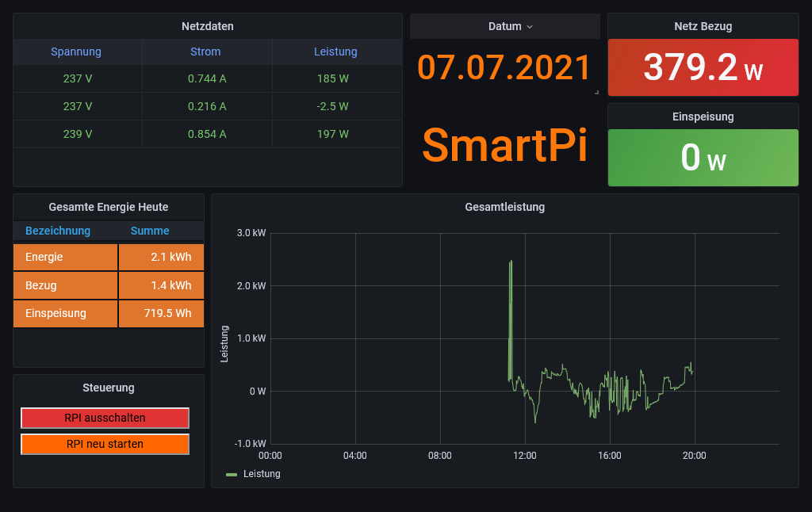
Task: Open the Einspeisung stat panel title menu
Action: tap(703, 117)
